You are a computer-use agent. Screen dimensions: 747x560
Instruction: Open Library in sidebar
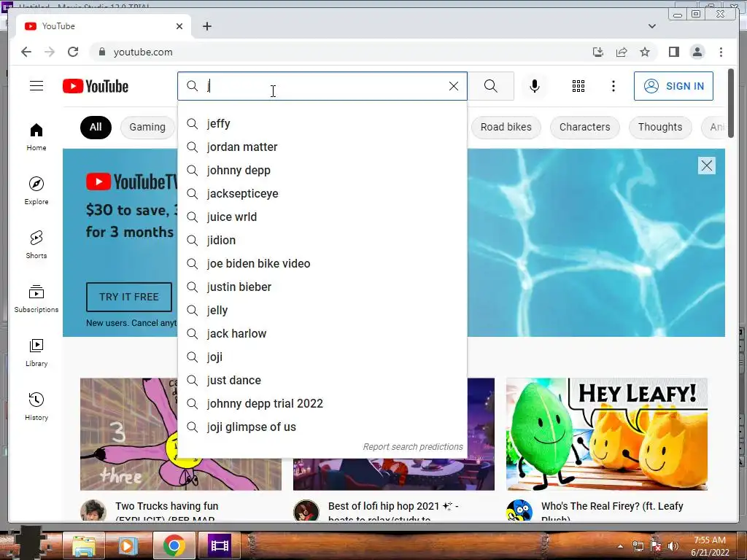(x=36, y=352)
